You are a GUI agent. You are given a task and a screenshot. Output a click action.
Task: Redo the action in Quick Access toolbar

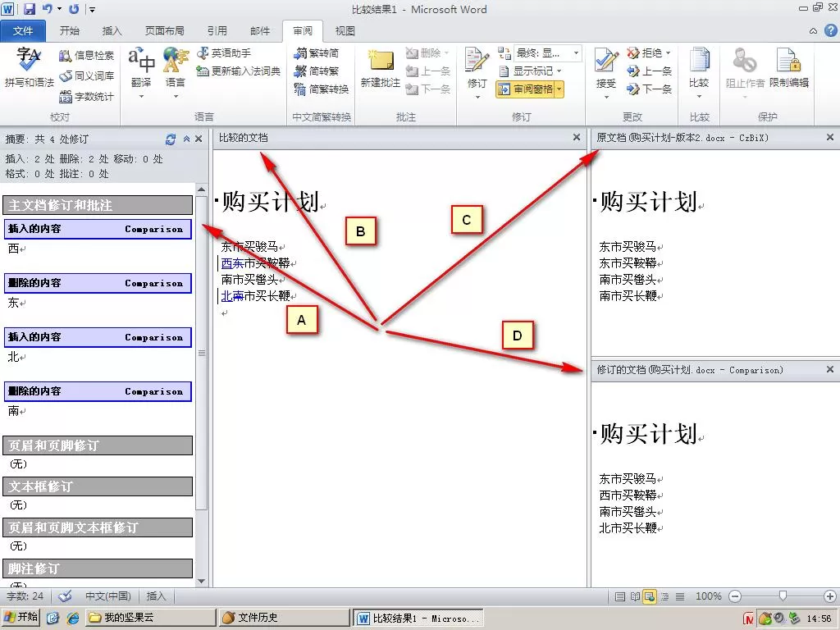tap(74, 8)
